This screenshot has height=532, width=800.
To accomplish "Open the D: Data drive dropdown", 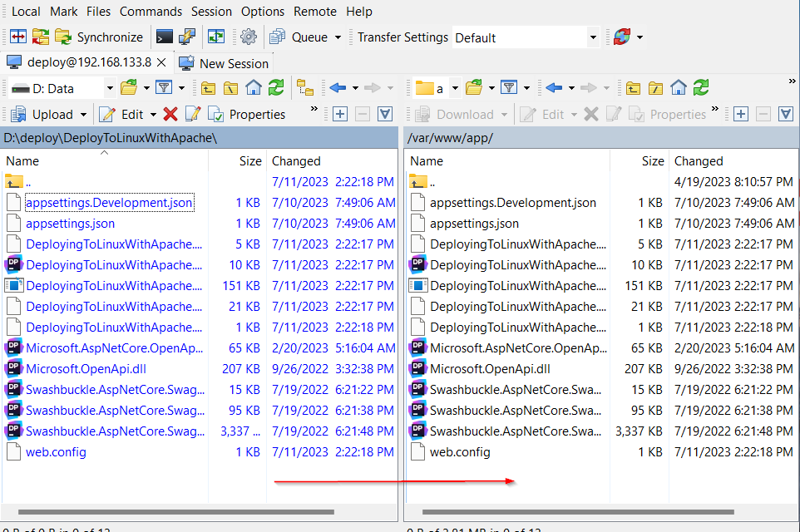I will coord(110,88).
